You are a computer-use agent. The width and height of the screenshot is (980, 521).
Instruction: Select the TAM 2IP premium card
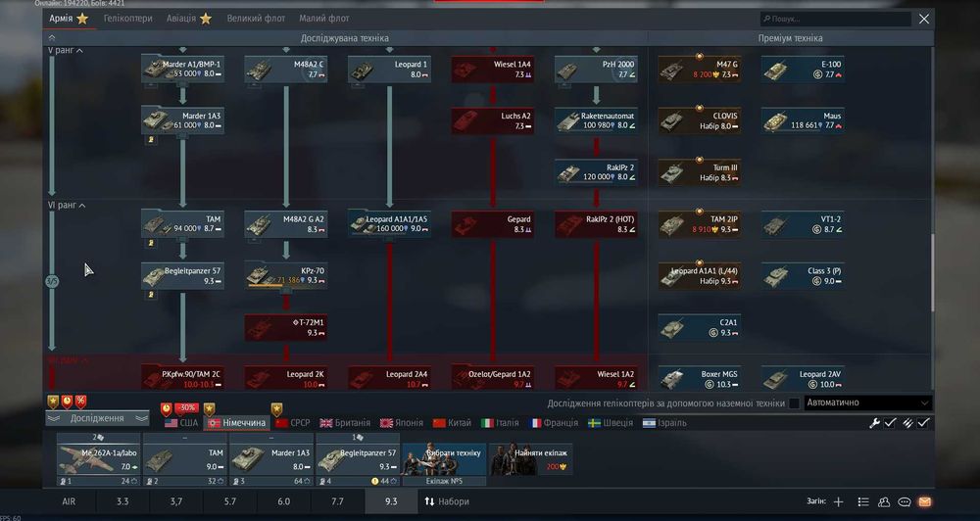(x=700, y=223)
